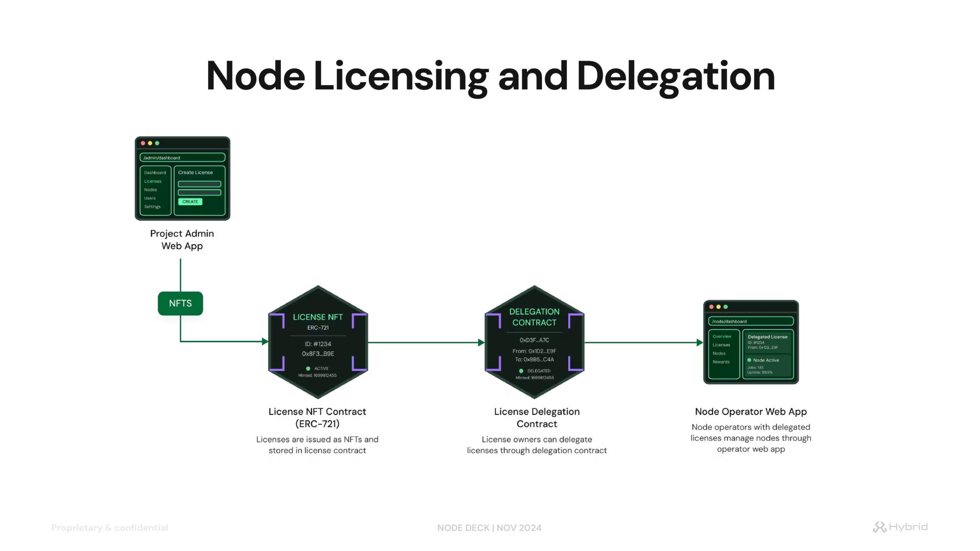Click the 'ERC-721' text under LICENSE NFT
This screenshot has height=551, width=980.
click(x=318, y=328)
